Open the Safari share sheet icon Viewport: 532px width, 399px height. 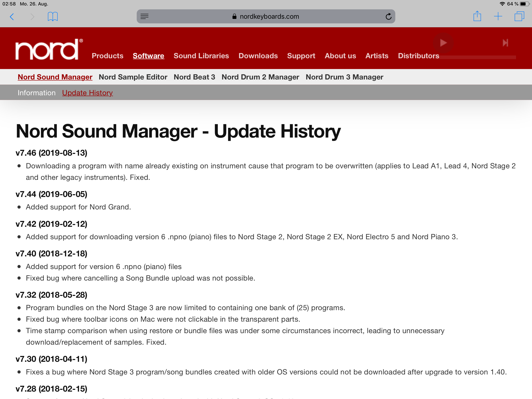tap(477, 16)
